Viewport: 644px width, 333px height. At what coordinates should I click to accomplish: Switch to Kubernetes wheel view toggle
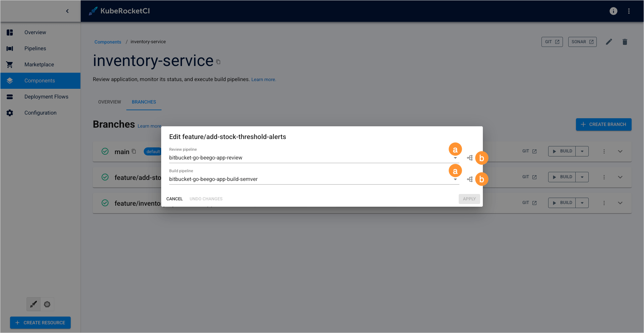coord(47,304)
